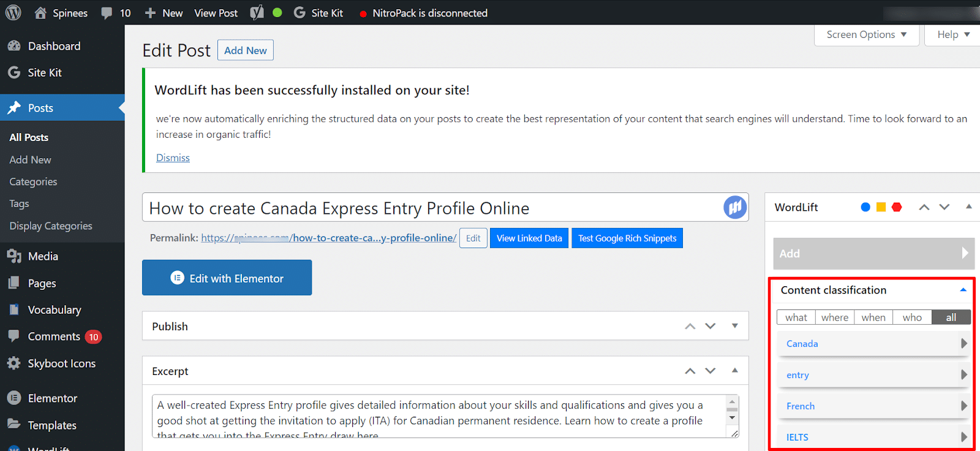980x451 pixels.
Task: Select the 'where' classification filter
Action: click(x=835, y=317)
